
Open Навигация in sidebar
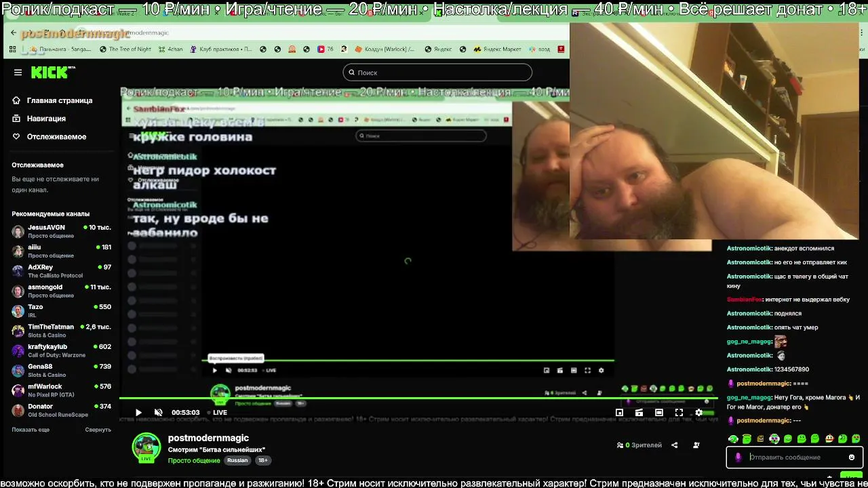pos(39,119)
